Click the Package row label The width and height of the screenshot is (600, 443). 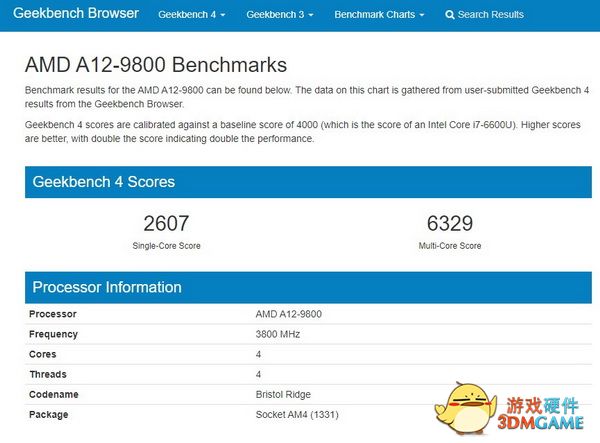49,415
